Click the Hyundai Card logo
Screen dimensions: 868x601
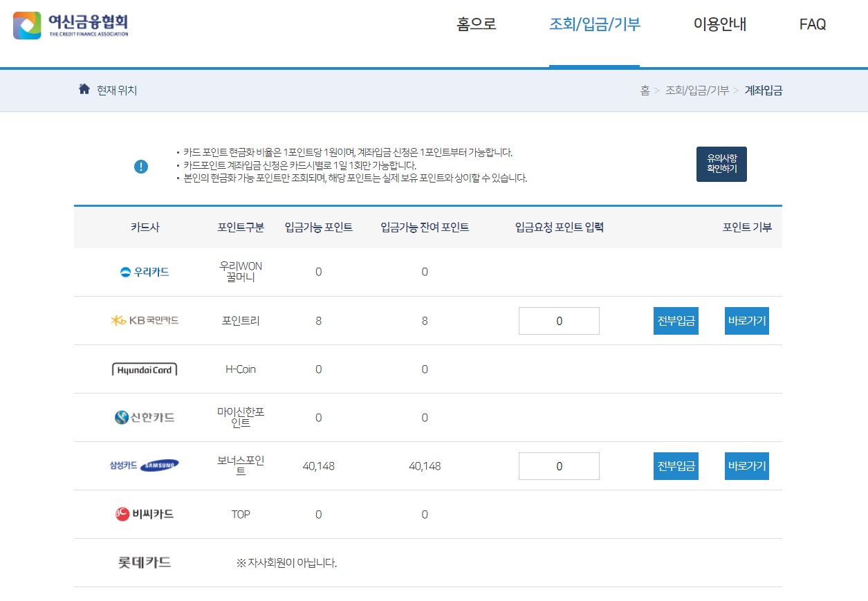[144, 369]
